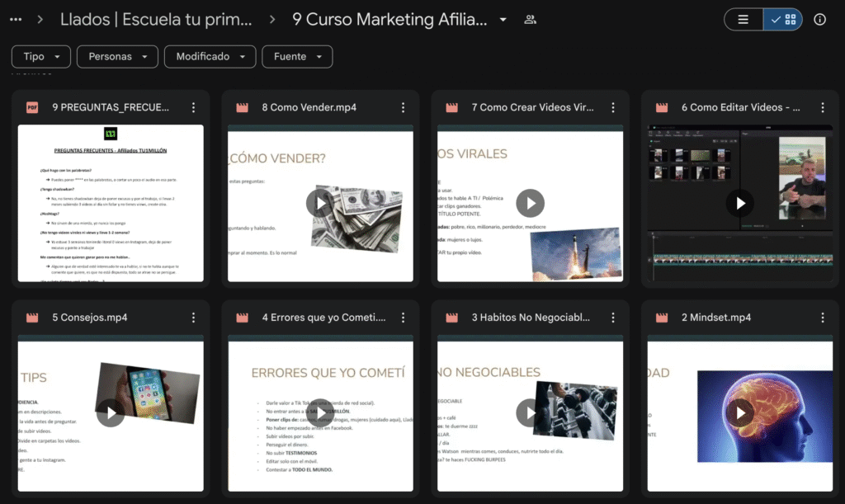Open the folder info details icon
Image resolution: width=845 pixels, height=504 pixels.
[819, 20]
